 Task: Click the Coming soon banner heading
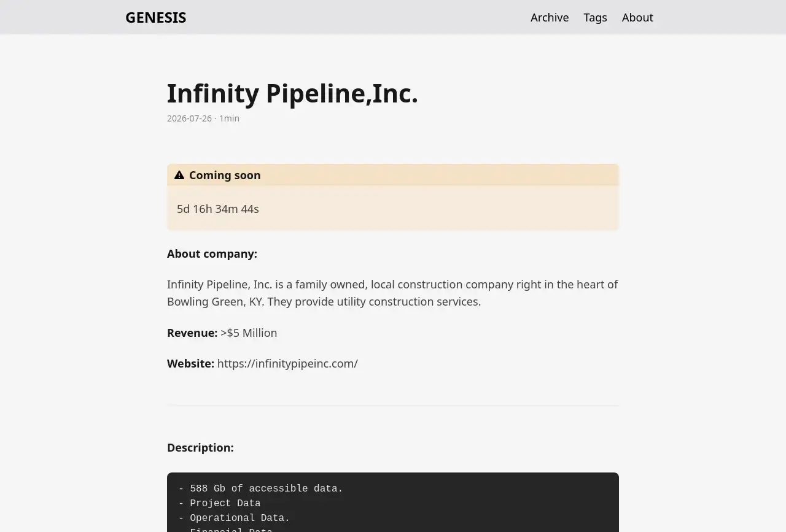[x=225, y=175]
